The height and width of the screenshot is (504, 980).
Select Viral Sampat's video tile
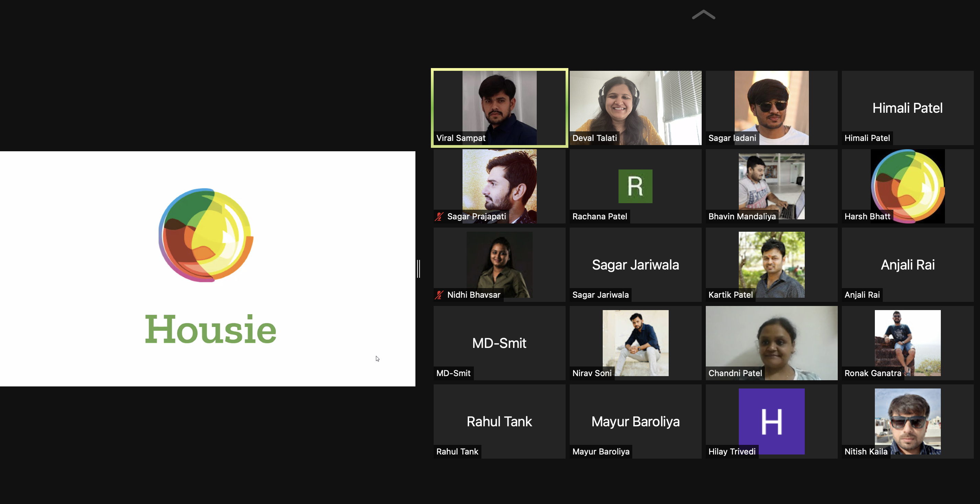[500, 108]
